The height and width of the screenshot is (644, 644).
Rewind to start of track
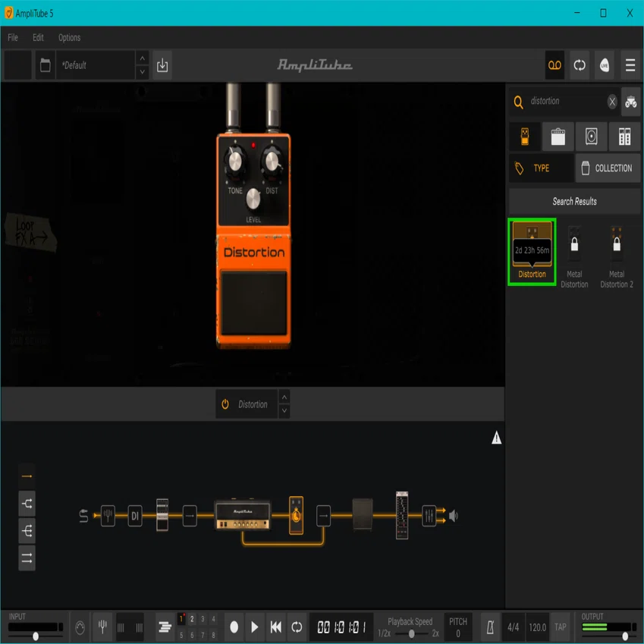[x=275, y=627]
